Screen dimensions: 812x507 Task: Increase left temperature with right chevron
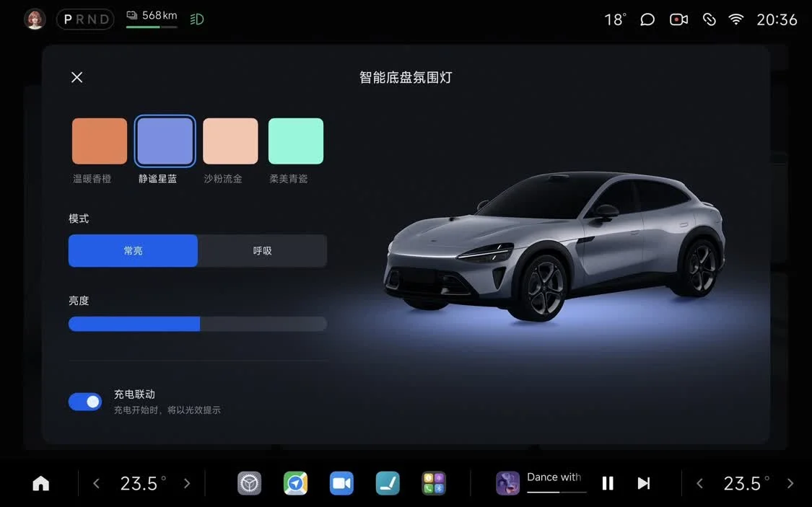187,483
